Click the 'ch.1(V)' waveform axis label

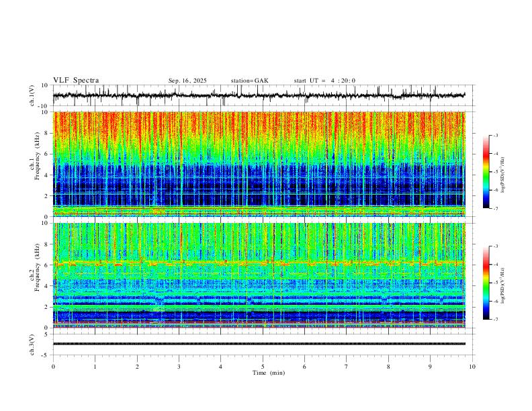pos(32,95)
